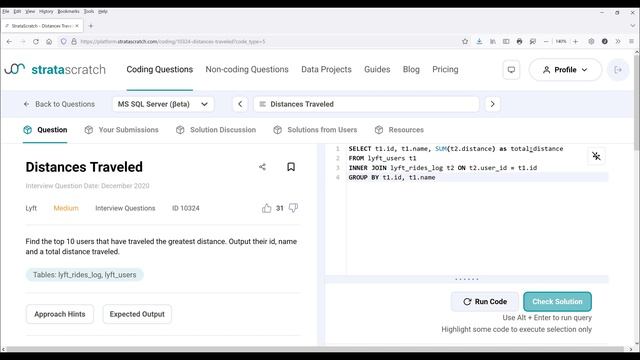Click the dark circular extension icon
640x360 pixels.
tap(604, 42)
